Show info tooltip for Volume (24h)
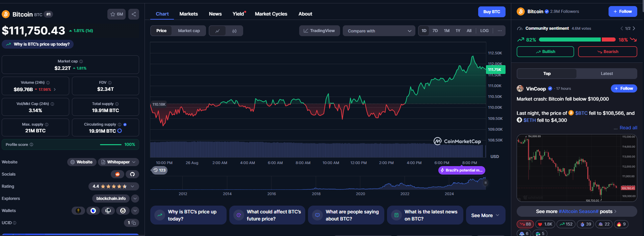 (x=48, y=83)
